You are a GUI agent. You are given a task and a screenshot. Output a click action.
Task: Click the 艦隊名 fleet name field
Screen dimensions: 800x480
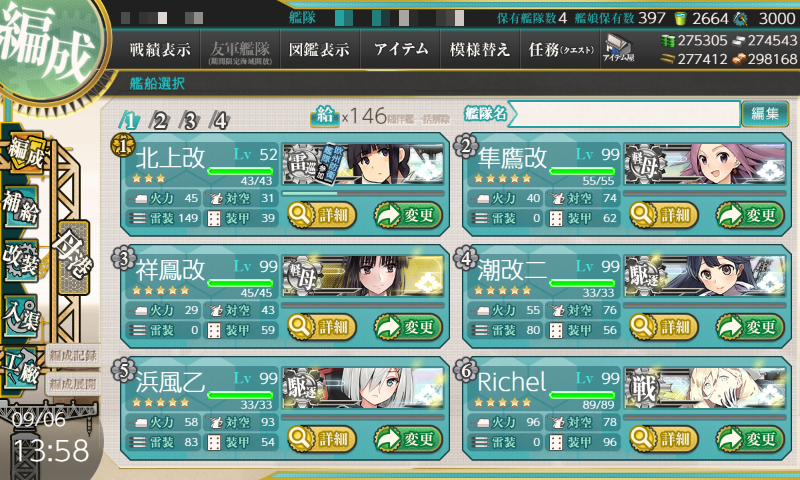(x=625, y=114)
